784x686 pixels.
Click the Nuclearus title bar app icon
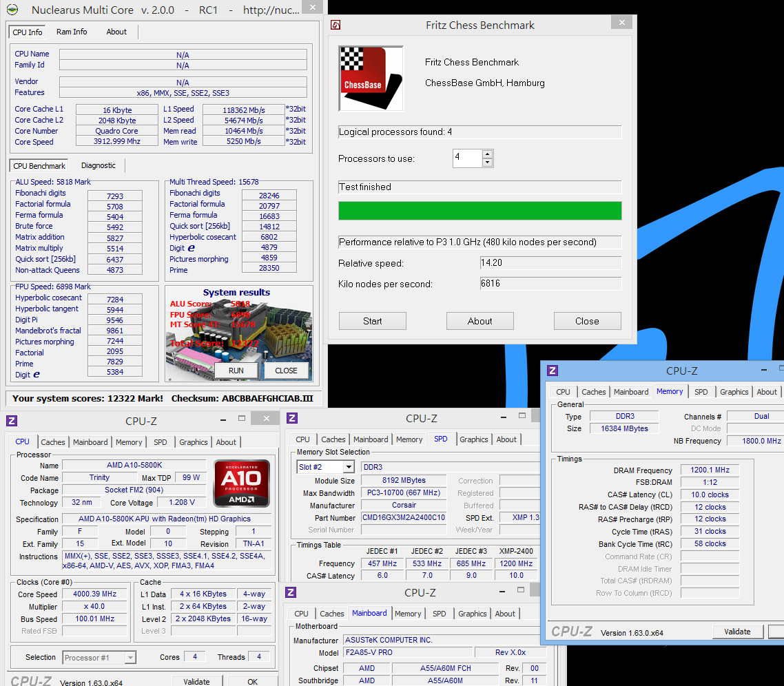tap(12, 10)
